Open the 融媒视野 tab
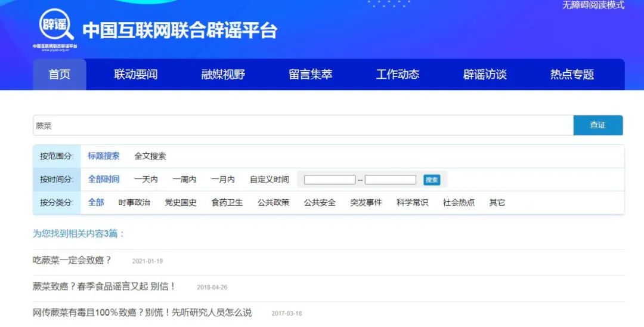Screen dimensions: 644x327 tap(223, 75)
